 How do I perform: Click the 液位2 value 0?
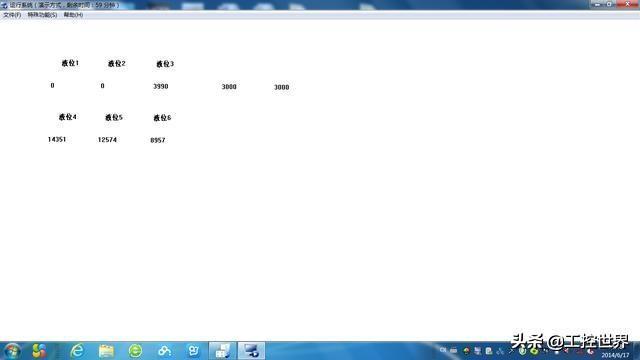102,86
